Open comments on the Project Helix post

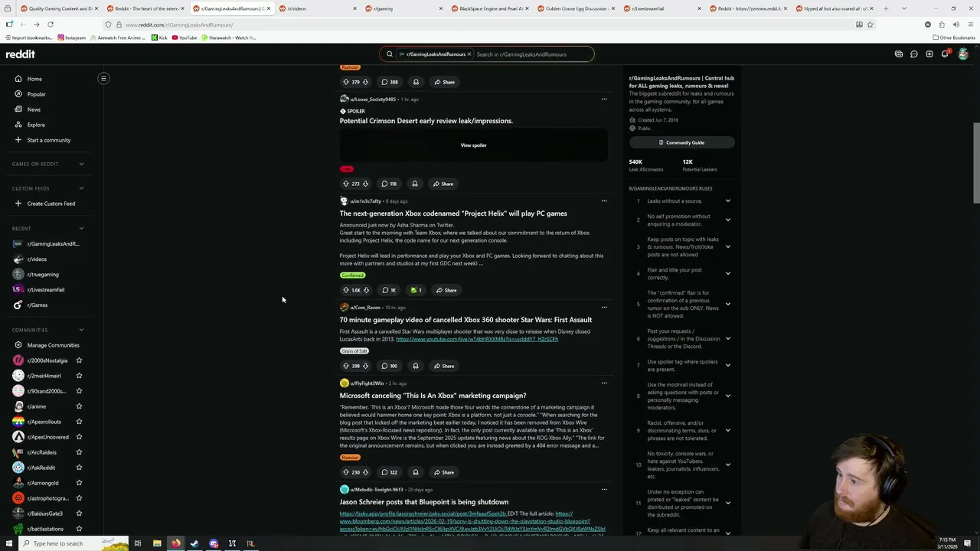click(389, 290)
